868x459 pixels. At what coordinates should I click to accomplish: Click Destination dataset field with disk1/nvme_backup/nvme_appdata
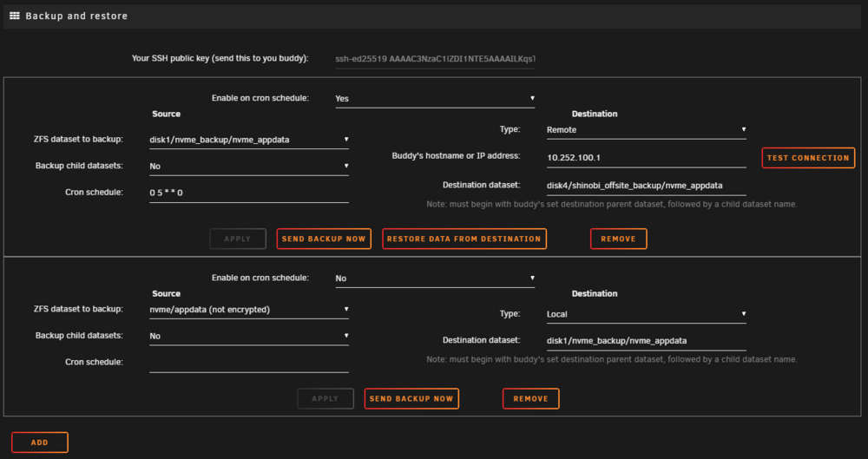[647, 340]
